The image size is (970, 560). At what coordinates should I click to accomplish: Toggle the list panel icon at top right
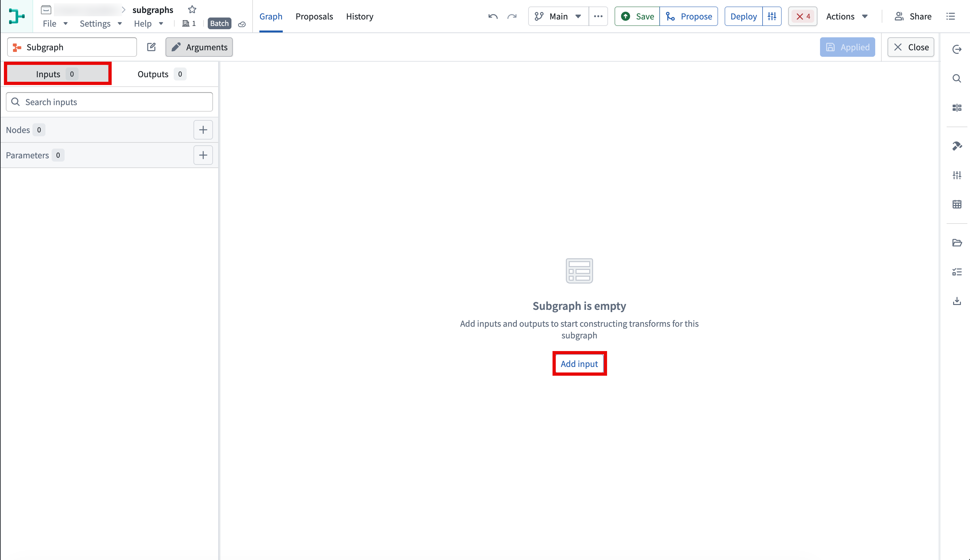point(951,16)
